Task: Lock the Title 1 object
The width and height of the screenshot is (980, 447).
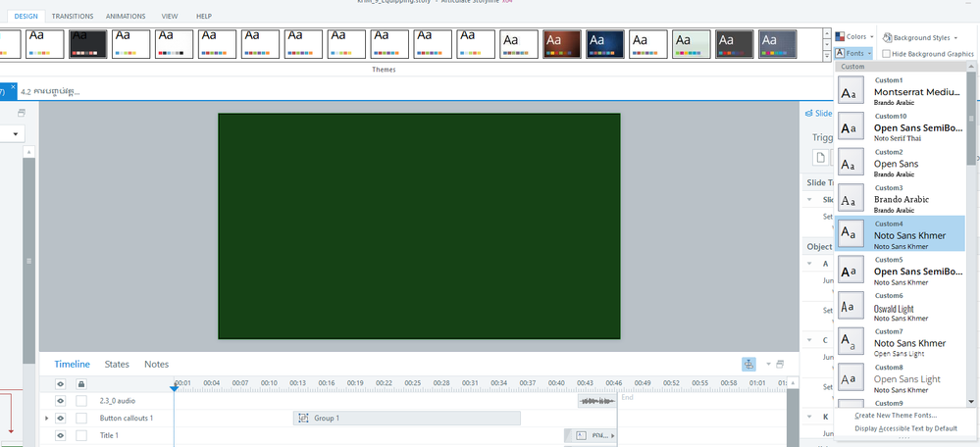Action: point(81,435)
